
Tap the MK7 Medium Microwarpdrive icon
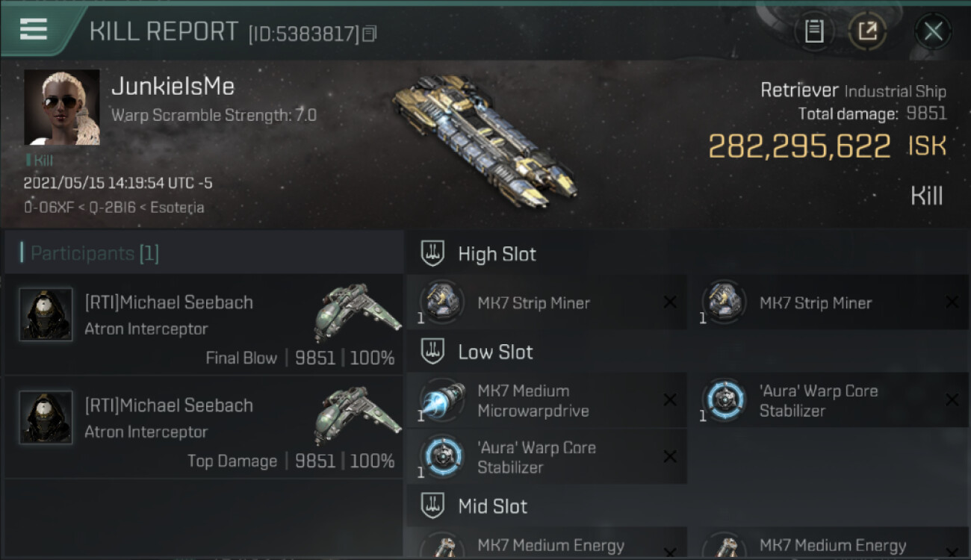coord(441,401)
